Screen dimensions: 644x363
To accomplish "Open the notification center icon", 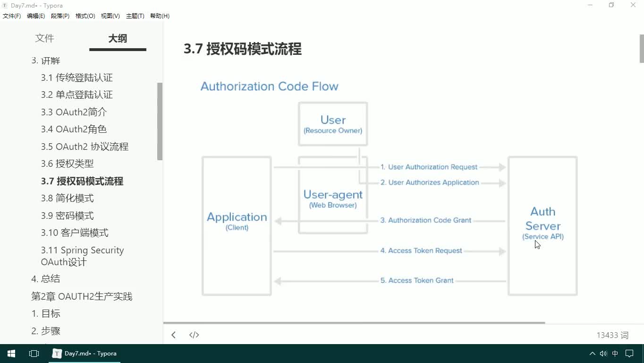I will (629, 354).
